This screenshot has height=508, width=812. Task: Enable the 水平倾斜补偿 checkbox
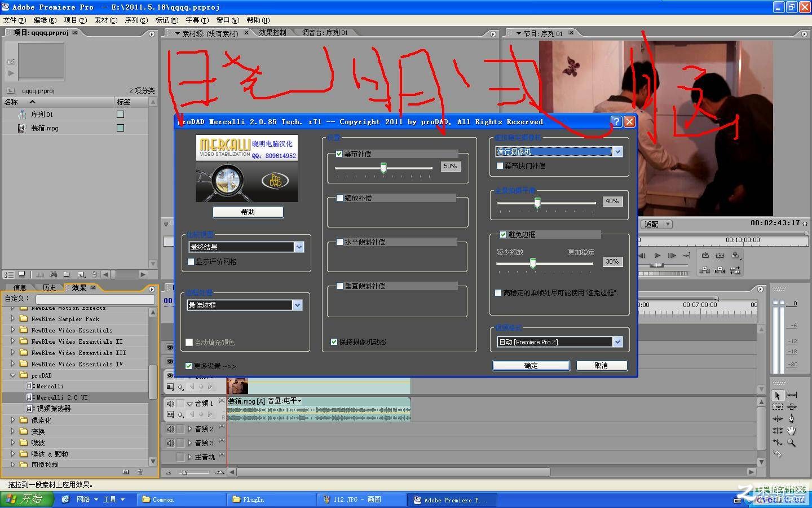[339, 242]
